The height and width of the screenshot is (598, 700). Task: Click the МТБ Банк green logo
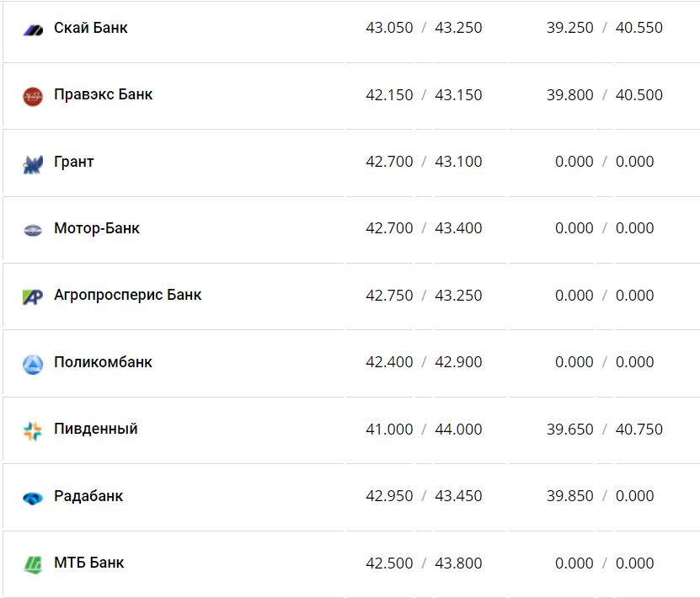tap(33, 564)
